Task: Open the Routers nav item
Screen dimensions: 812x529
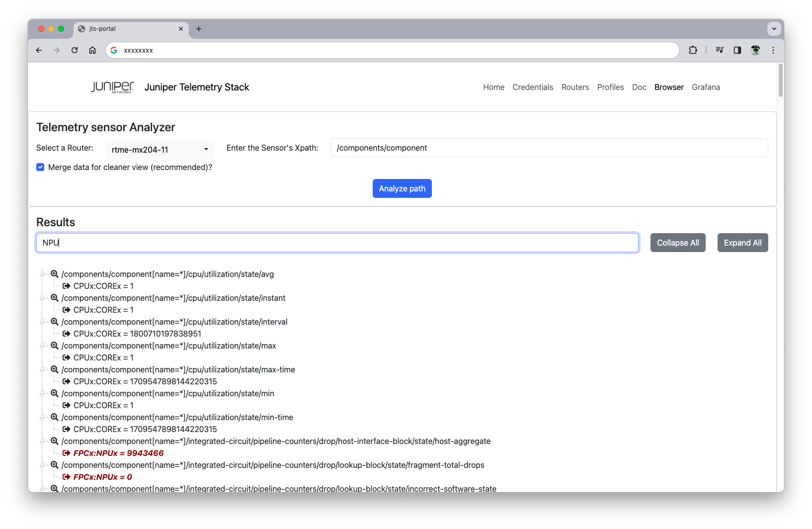Action: coord(575,87)
